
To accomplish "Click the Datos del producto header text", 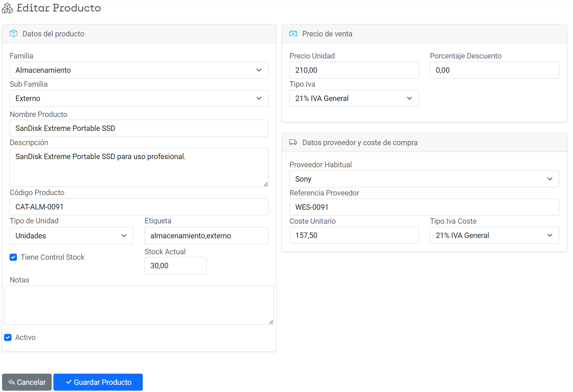I will [x=53, y=34].
